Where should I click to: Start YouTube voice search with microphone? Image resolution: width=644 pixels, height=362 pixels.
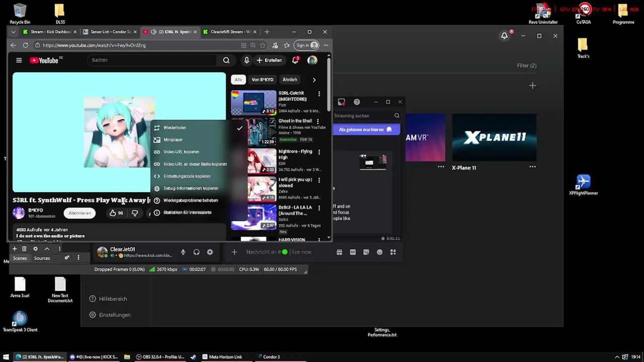tap(247, 60)
